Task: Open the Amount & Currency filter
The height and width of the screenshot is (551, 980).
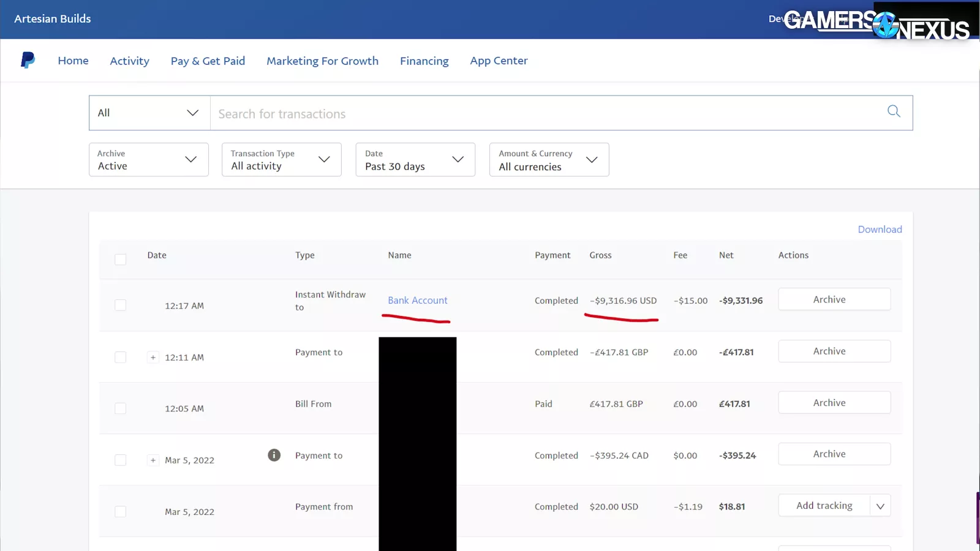Action: pos(548,160)
